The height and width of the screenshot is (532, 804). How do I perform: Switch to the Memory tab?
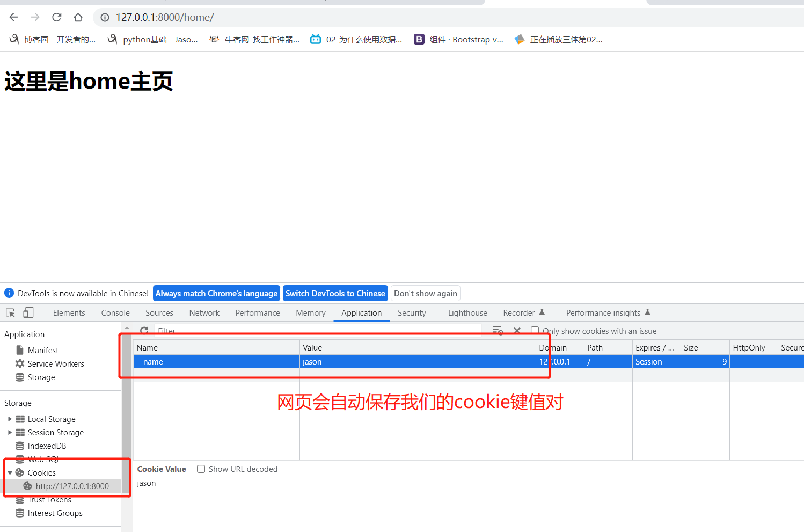pyautogui.click(x=311, y=312)
